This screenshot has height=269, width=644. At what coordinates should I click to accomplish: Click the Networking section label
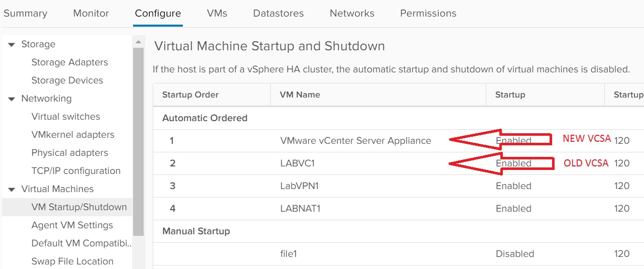coord(46,99)
